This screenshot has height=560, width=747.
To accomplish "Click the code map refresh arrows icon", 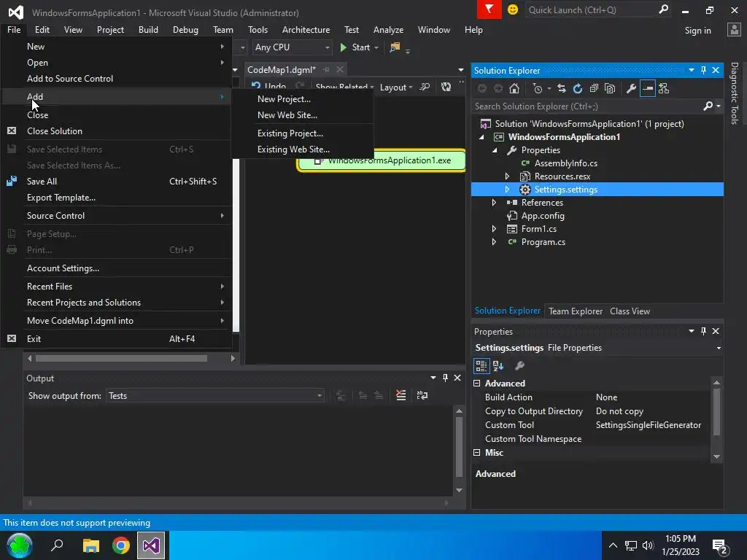I will tap(446, 87).
